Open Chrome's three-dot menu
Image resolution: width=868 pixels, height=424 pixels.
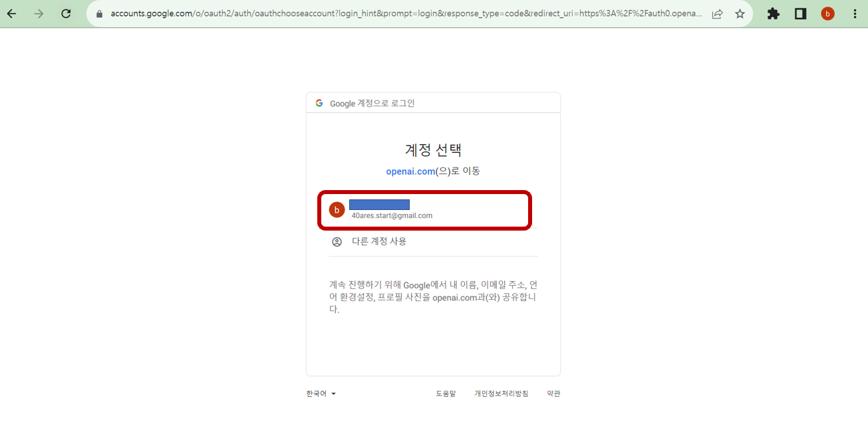(x=856, y=13)
